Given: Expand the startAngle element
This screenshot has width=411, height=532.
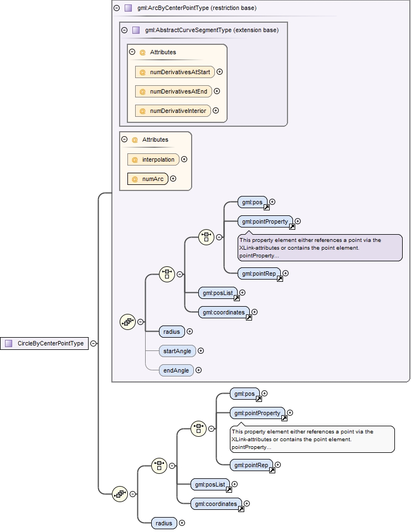Looking at the screenshot, I should coord(201,351).
